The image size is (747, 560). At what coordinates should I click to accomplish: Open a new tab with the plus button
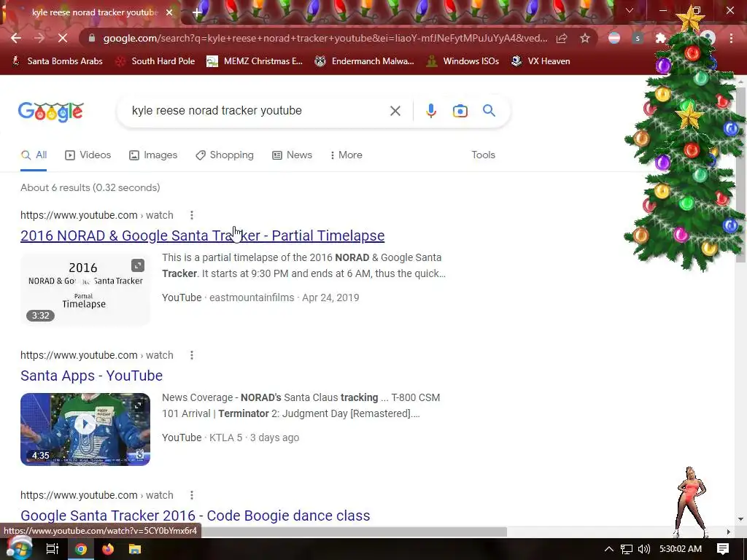[x=197, y=12]
